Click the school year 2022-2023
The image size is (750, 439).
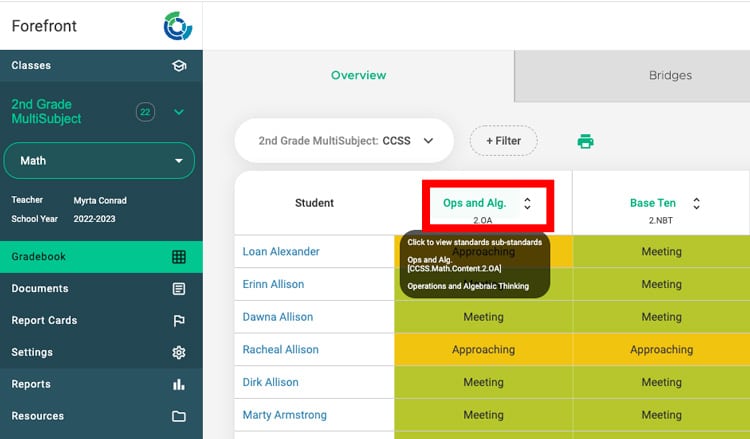coord(94,219)
